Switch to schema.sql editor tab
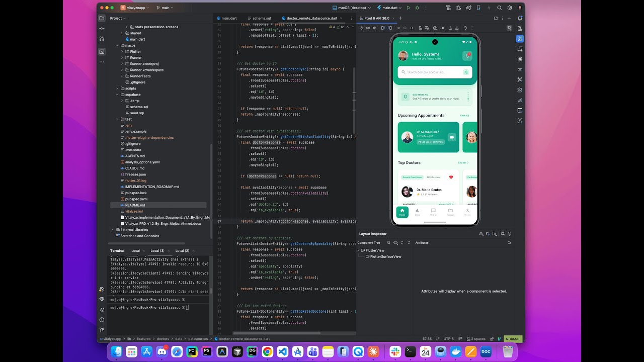The height and width of the screenshot is (362, 644). [x=259, y=18]
